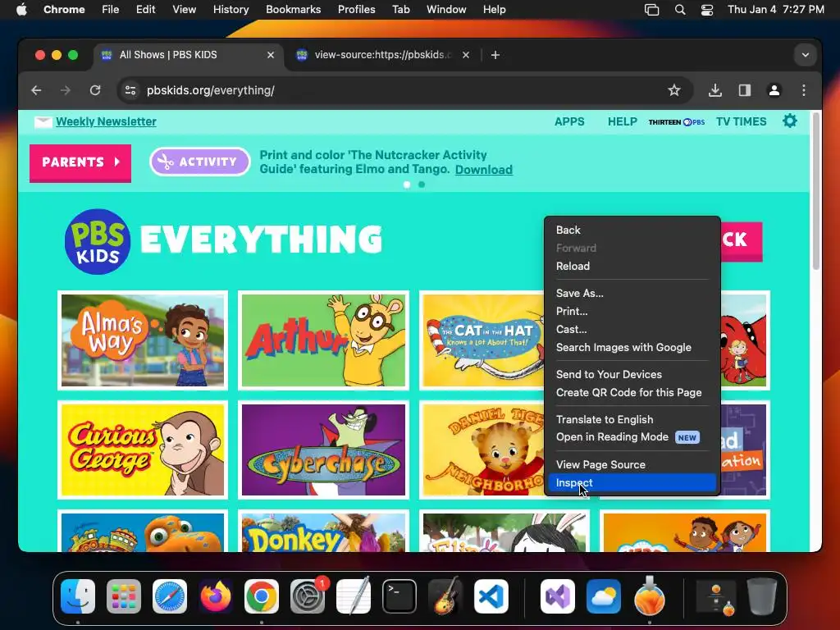Open the HELP link

click(x=623, y=121)
